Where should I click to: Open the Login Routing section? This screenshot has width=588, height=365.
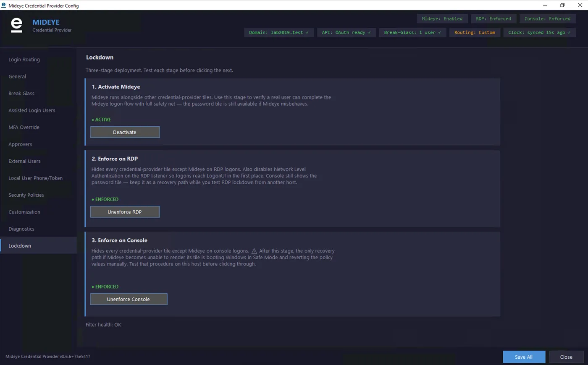coord(38,60)
